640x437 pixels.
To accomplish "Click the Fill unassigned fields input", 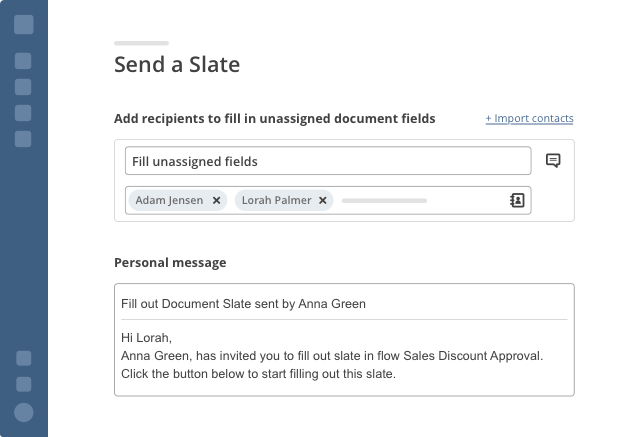I will [x=328, y=161].
